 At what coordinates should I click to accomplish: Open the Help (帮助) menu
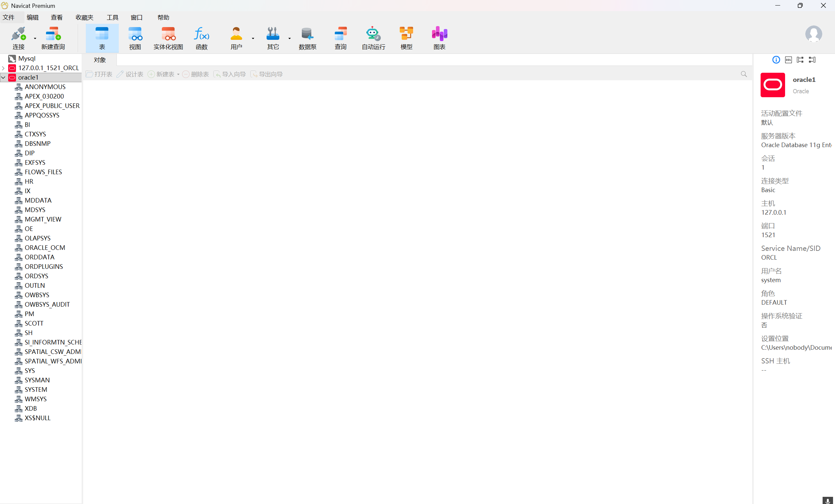tap(163, 17)
